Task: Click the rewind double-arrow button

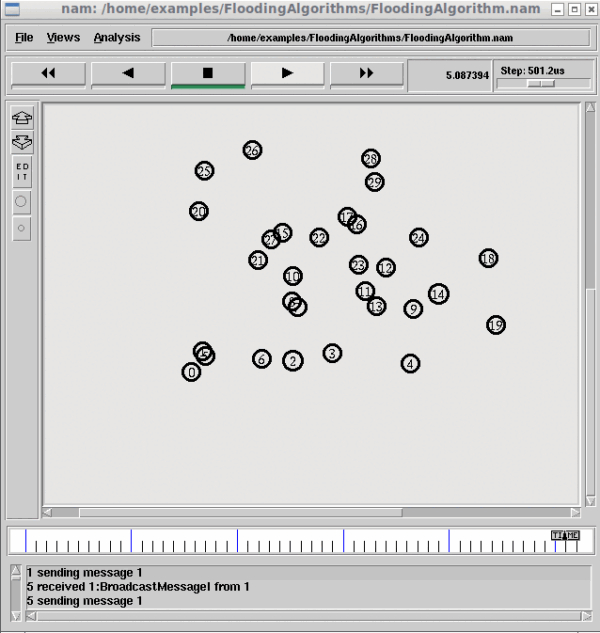Action: coord(47,73)
